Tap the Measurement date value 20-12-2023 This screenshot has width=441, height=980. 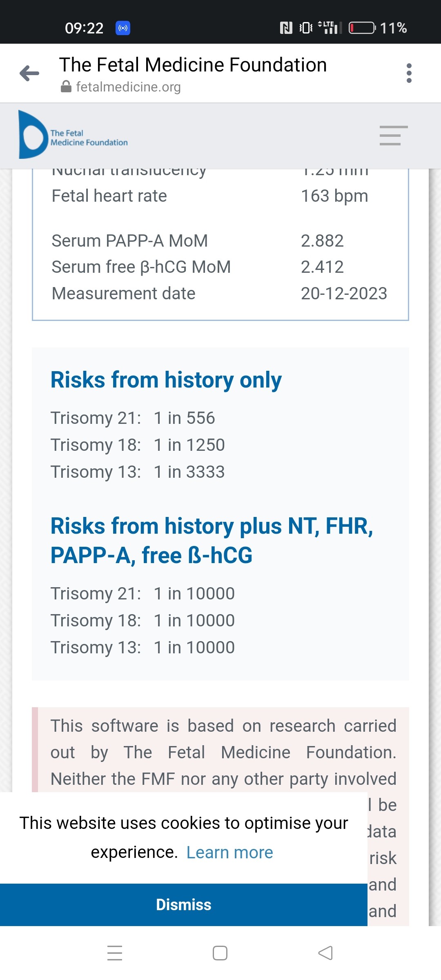[344, 294]
